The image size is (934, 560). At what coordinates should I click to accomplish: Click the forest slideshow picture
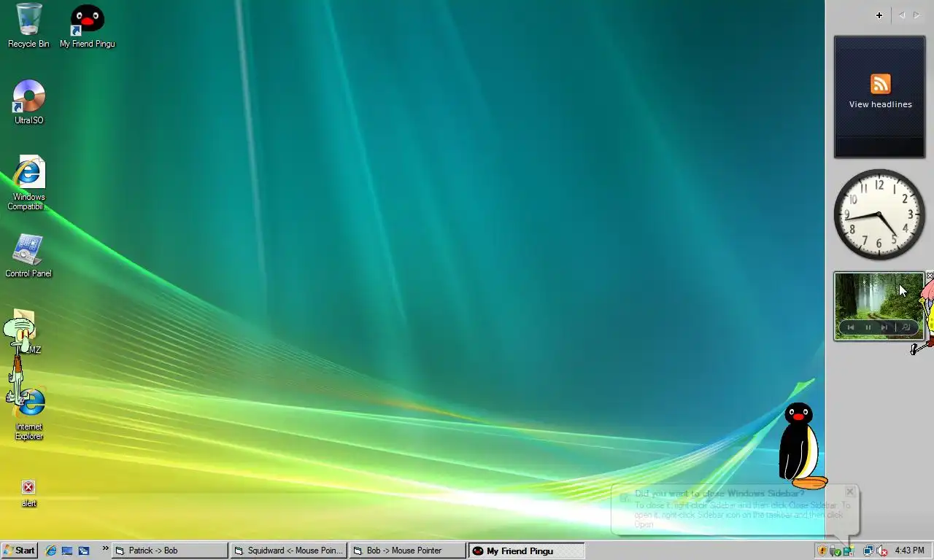pyautogui.click(x=879, y=306)
